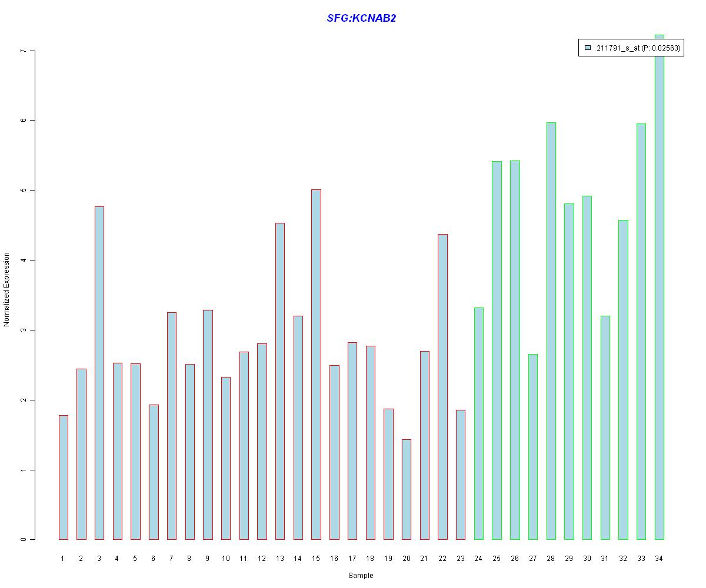Select x-axis tick label 24
This screenshot has width=706, height=588.
click(478, 559)
